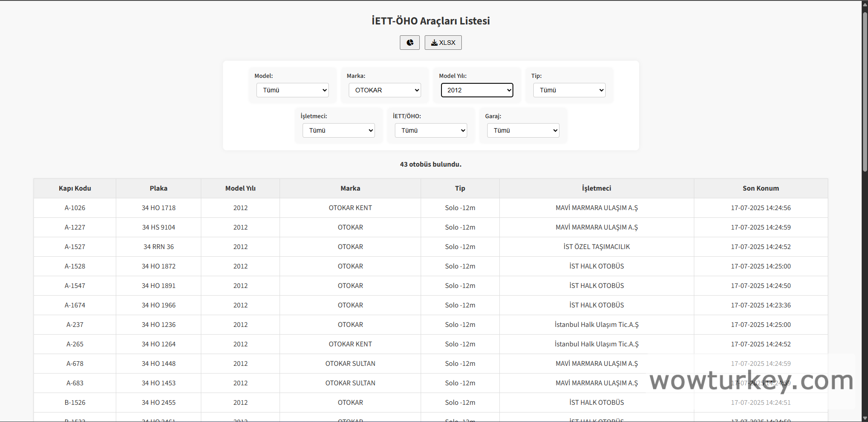This screenshot has height=422, width=868.
Task: Click the Son Konum column header
Action: pyautogui.click(x=760, y=188)
